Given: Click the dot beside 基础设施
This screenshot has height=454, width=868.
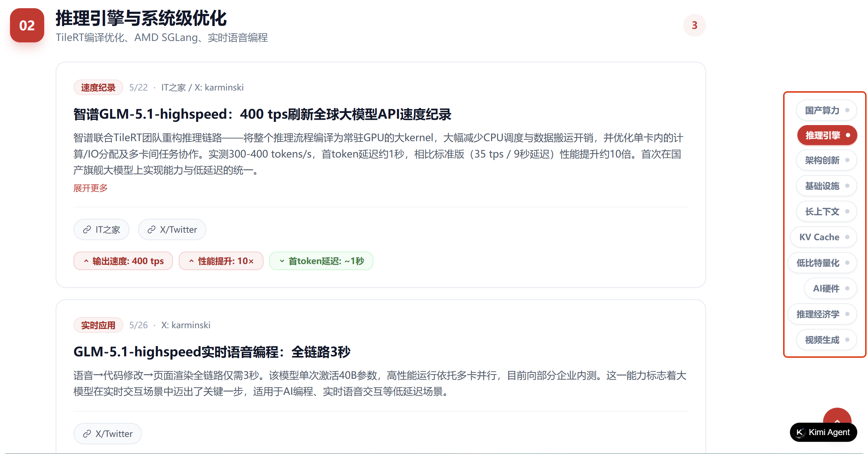Looking at the screenshot, I should (x=847, y=186).
